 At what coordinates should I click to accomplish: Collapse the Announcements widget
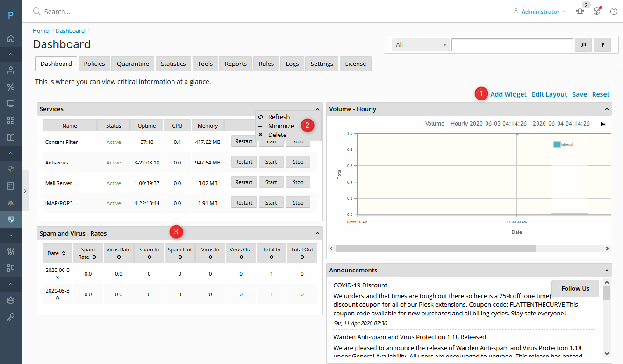[607, 270]
